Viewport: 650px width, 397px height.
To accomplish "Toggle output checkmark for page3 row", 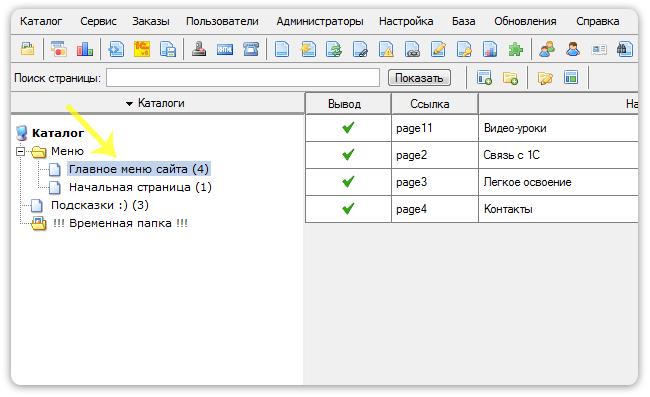I will pyautogui.click(x=348, y=182).
